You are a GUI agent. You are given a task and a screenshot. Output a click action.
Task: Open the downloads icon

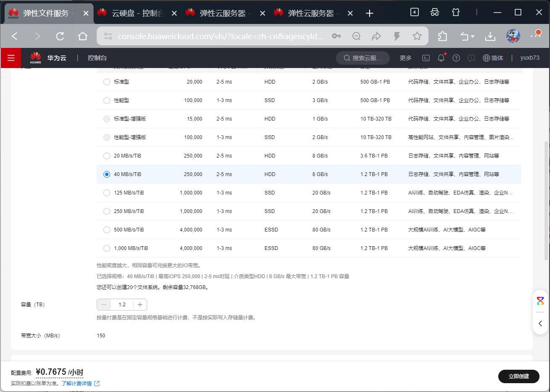click(x=490, y=36)
